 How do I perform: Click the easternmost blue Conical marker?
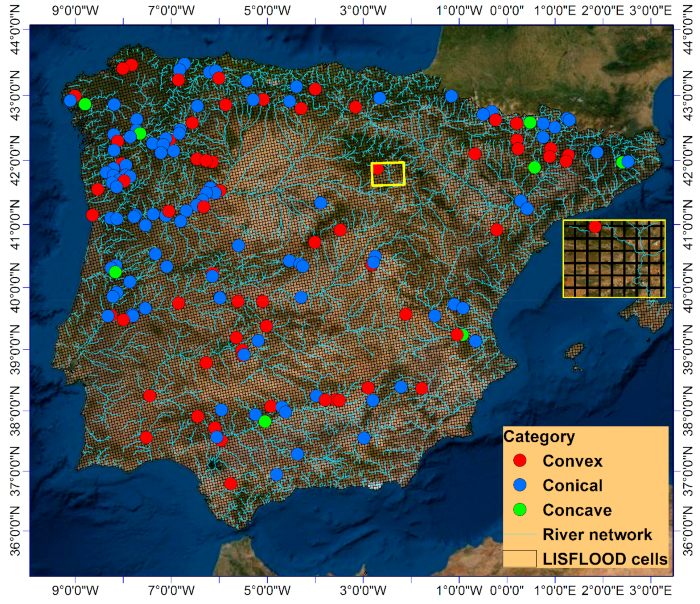[628, 162]
